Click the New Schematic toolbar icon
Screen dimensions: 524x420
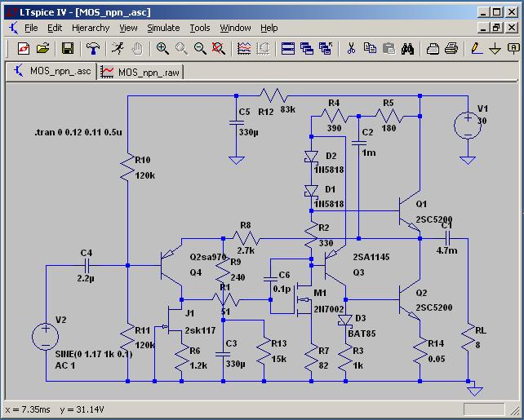[x=24, y=49]
